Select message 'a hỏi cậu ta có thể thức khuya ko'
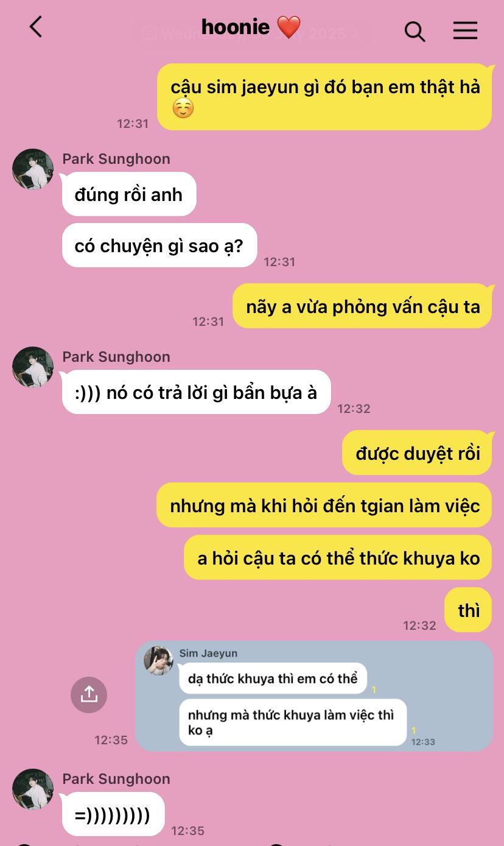This screenshot has height=846, width=504. [338, 558]
